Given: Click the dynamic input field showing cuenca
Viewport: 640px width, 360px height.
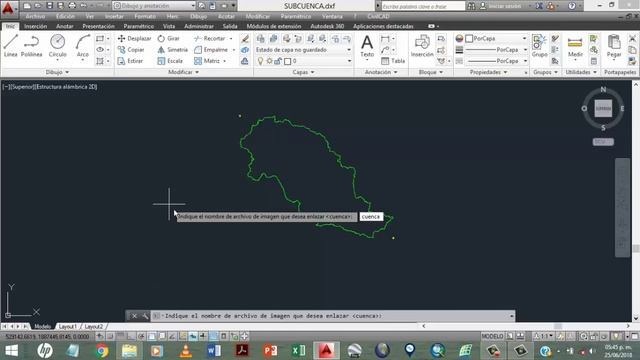Looking at the screenshot, I should (x=371, y=217).
